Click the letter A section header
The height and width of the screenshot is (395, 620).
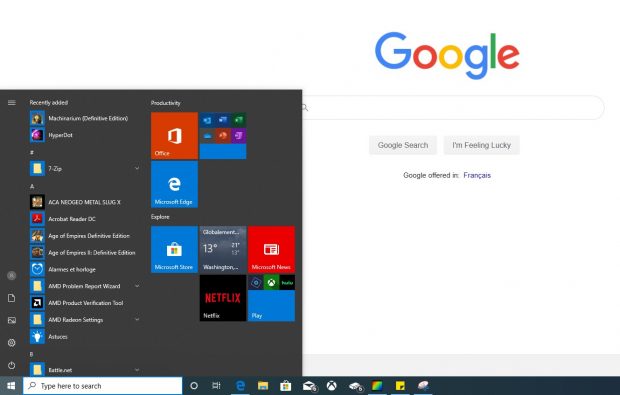coord(32,186)
